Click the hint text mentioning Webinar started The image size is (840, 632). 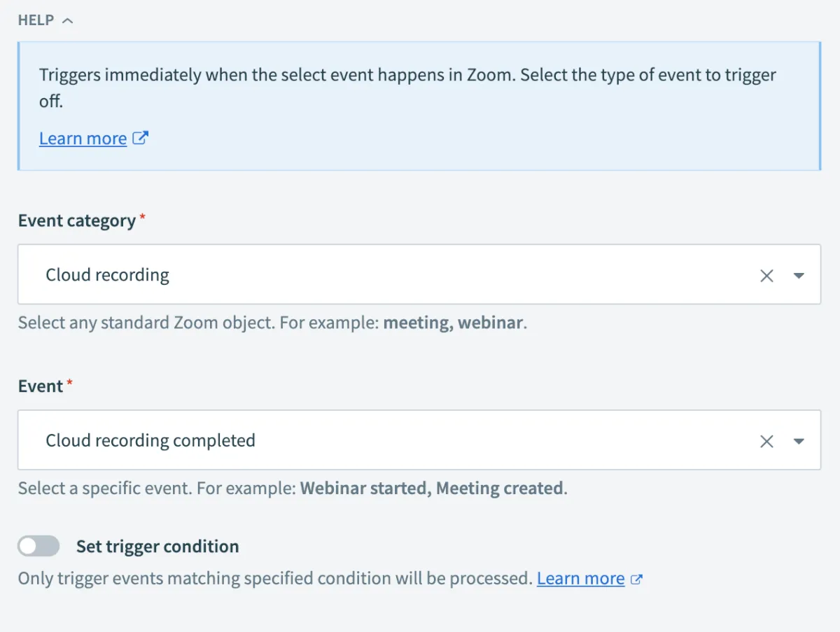click(x=293, y=488)
